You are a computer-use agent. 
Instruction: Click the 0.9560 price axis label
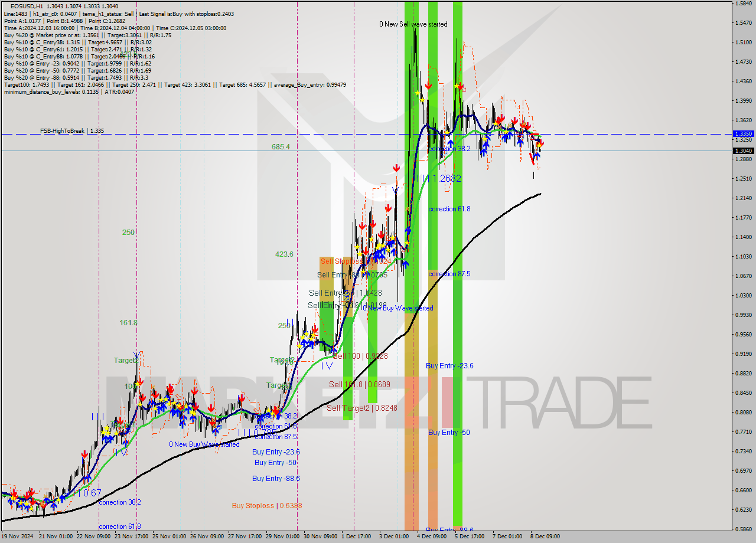pos(743,334)
